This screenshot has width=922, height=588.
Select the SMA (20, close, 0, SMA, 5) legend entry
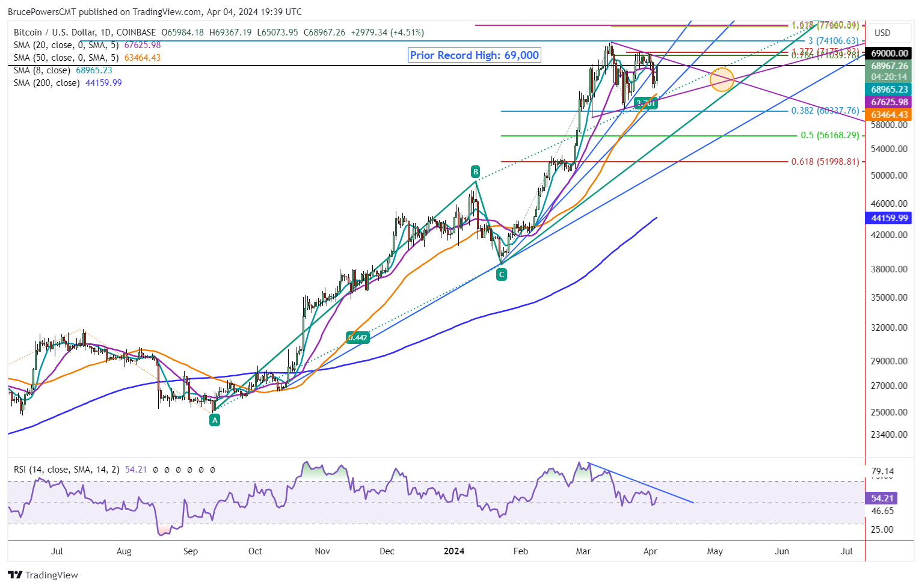pyautogui.click(x=66, y=45)
